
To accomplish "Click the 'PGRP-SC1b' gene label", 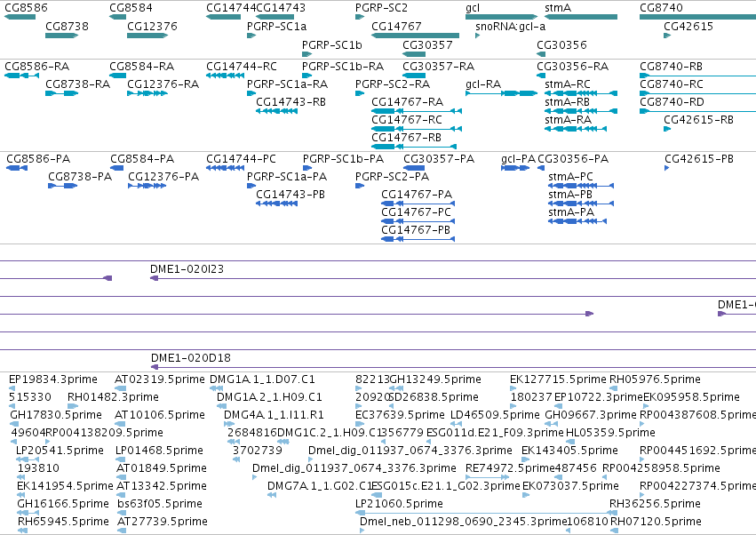I will point(331,44).
